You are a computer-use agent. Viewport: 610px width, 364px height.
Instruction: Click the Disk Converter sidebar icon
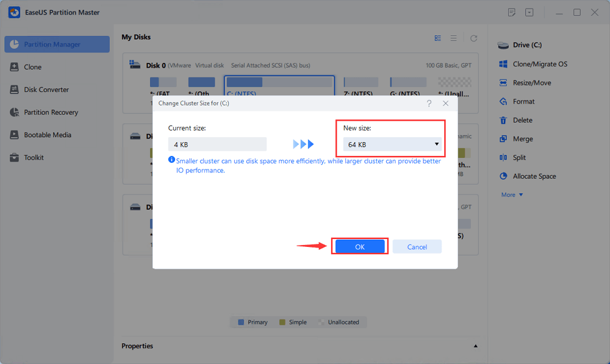coord(14,90)
